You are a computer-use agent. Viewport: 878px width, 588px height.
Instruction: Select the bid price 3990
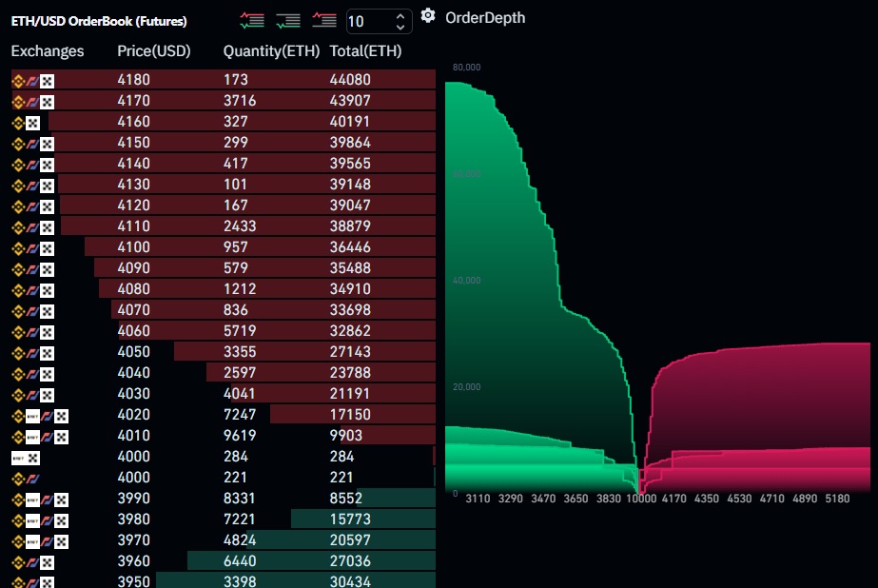[134, 499]
